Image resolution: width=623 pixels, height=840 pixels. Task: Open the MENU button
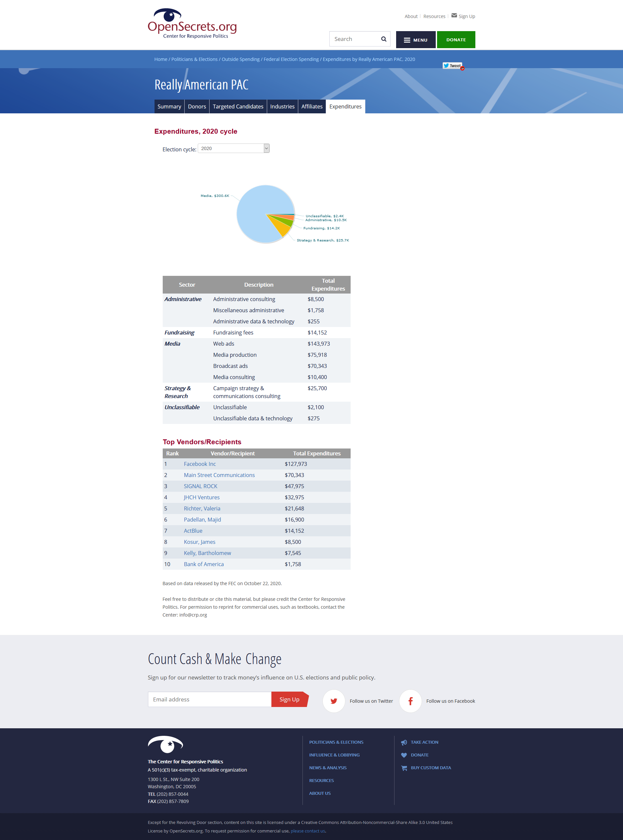tap(415, 40)
